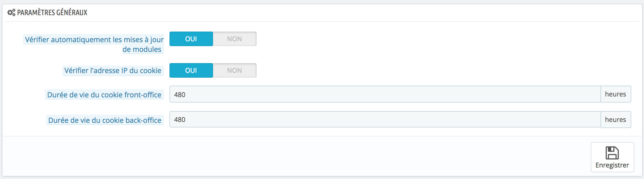Click the gears icon beside Paramètres Généraux
Screen dimensions: 644x179
click(x=11, y=12)
